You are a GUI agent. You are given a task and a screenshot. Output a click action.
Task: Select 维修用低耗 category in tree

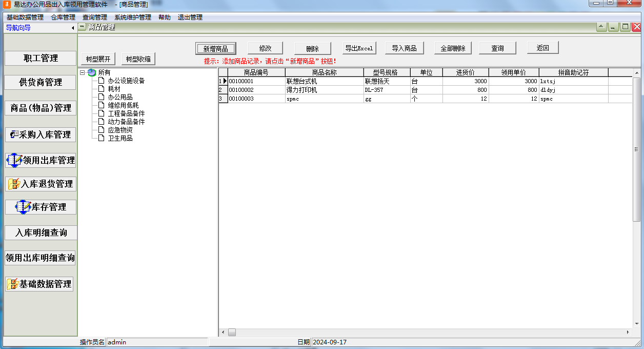(x=123, y=105)
